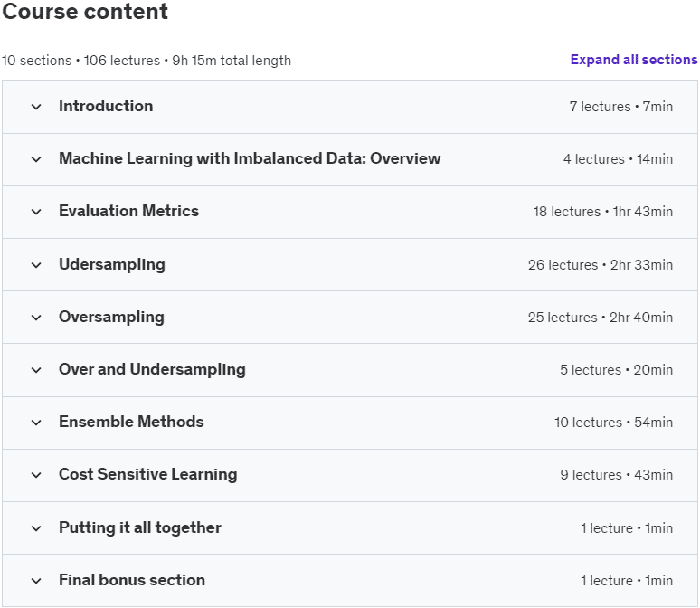Select the Cost Sensitive Learning title

pyautogui.click(x=147, y=474)
